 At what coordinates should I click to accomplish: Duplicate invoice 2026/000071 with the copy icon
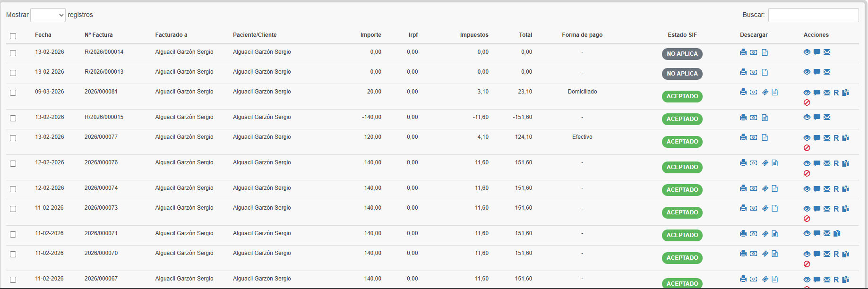837,233
